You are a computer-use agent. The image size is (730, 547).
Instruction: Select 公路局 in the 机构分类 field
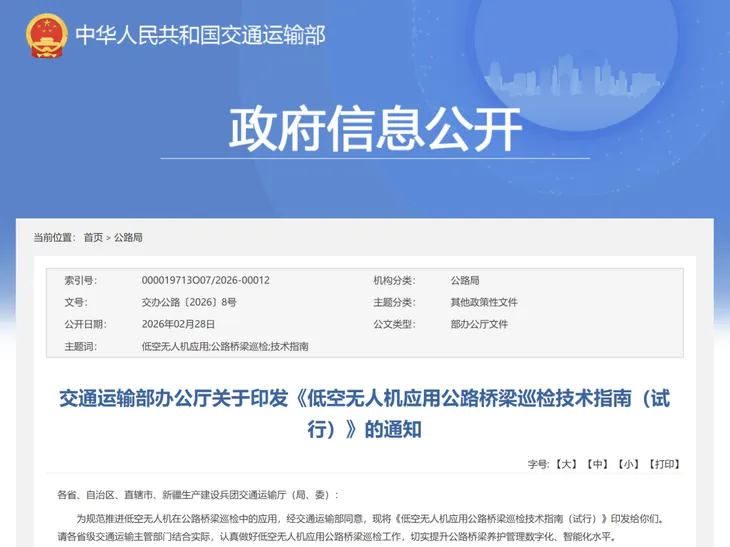click(465, 281)
